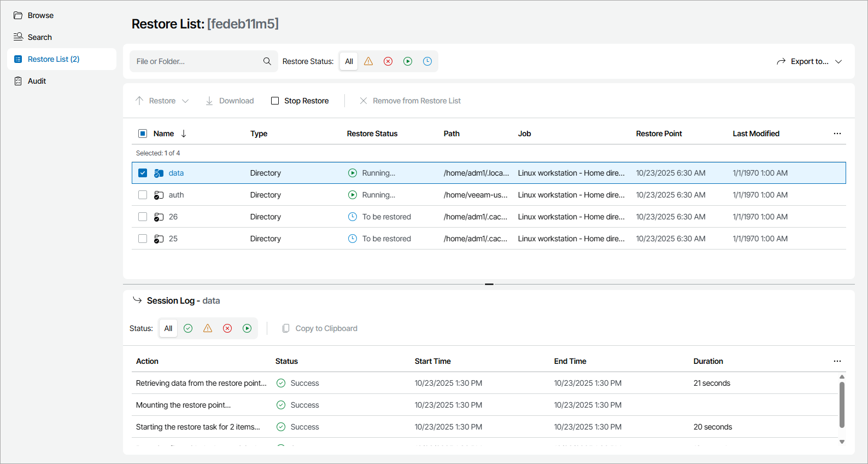The width and height of the screenshot is (868, 464).
Task: Open the Export to dropdown
Action: pos(809,61)
